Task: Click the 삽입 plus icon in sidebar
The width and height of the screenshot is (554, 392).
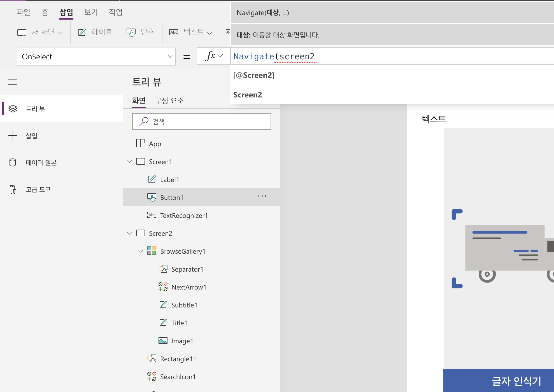Action: pos(13,136)
